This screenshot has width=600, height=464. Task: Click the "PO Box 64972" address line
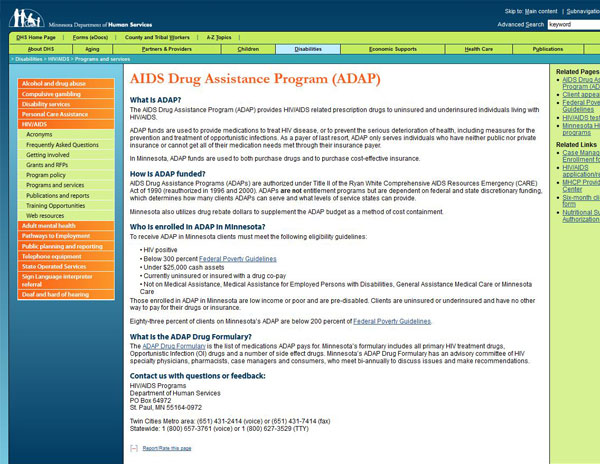[150, 401]
